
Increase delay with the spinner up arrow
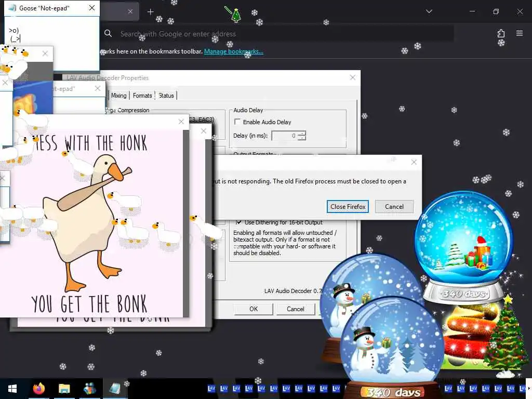[x=302, y=134]
